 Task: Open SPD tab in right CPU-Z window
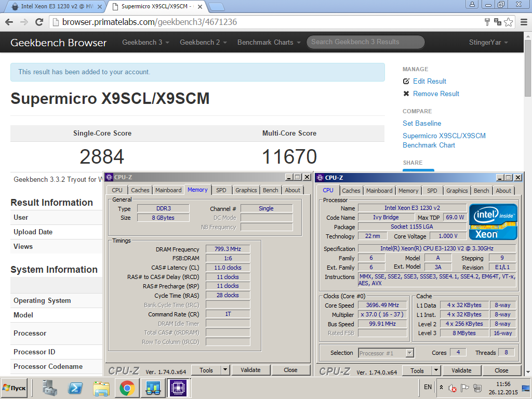point(432,191)
